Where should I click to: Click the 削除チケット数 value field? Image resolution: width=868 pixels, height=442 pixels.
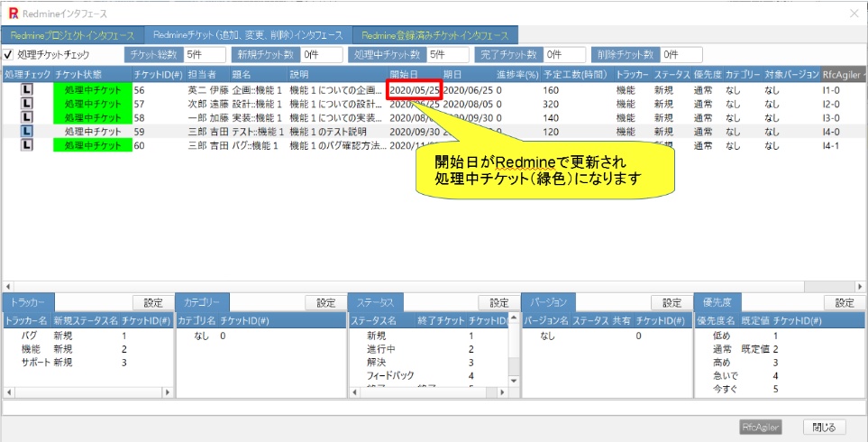(x=681, y=55)
